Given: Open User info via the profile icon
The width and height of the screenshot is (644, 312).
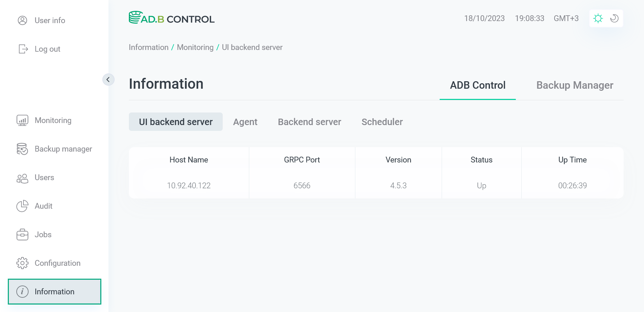Looking at the screenshot, I should [x=22, y=20].
